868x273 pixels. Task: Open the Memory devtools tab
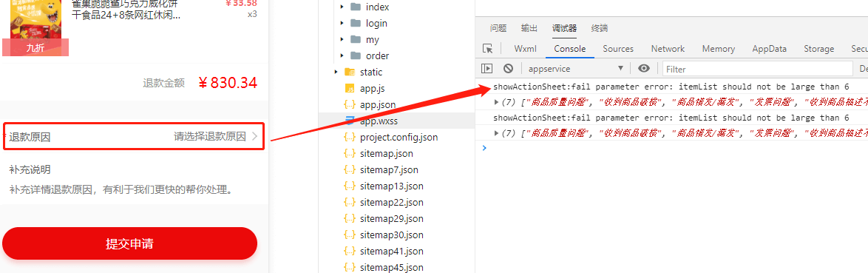[x=719, y=49]
